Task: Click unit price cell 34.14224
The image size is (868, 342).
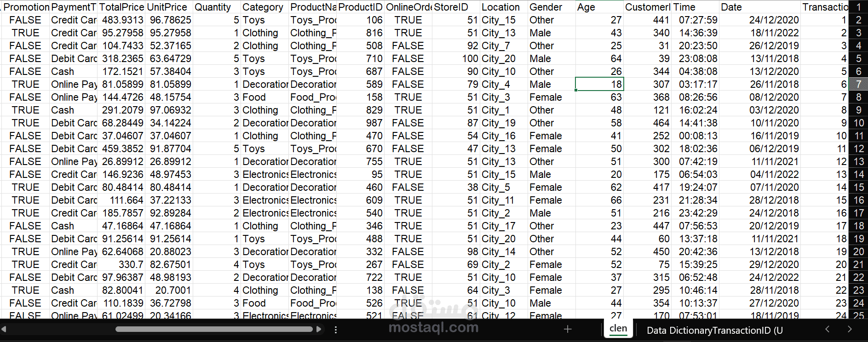Action: tap(169, 123)
